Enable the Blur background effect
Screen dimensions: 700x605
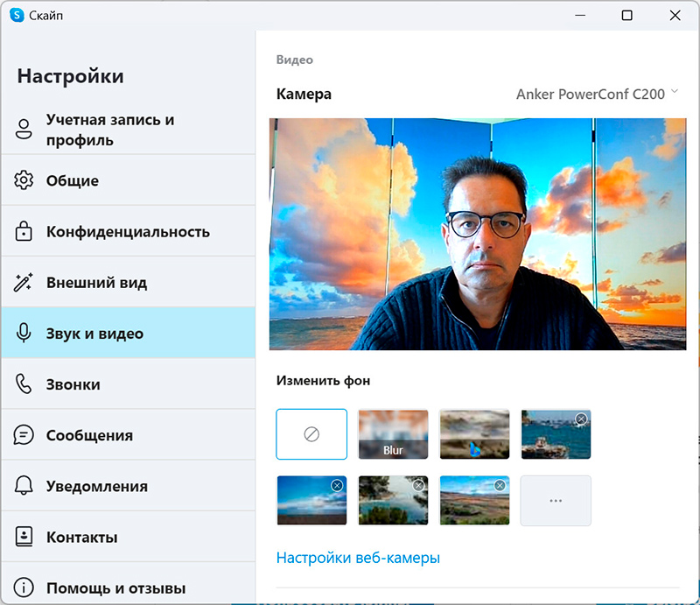[393, 434]
